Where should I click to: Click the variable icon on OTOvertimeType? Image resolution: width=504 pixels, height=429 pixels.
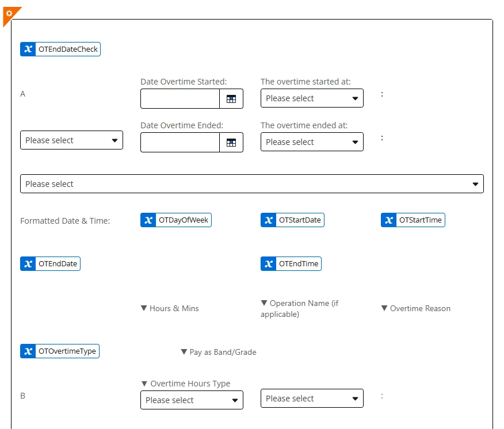point(28,351)
